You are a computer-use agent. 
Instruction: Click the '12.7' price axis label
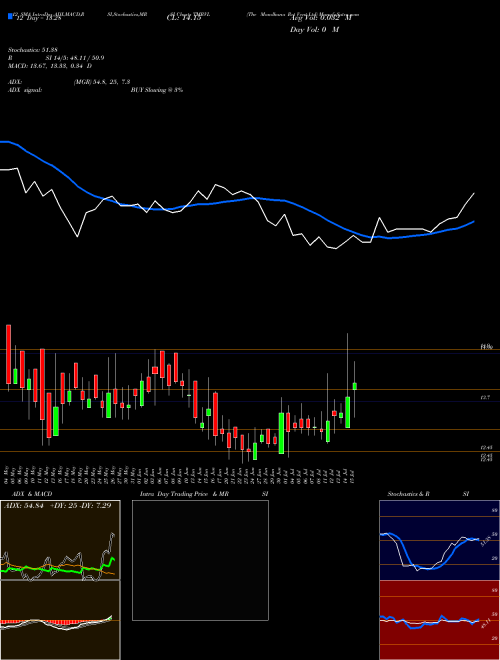point(485,397)
